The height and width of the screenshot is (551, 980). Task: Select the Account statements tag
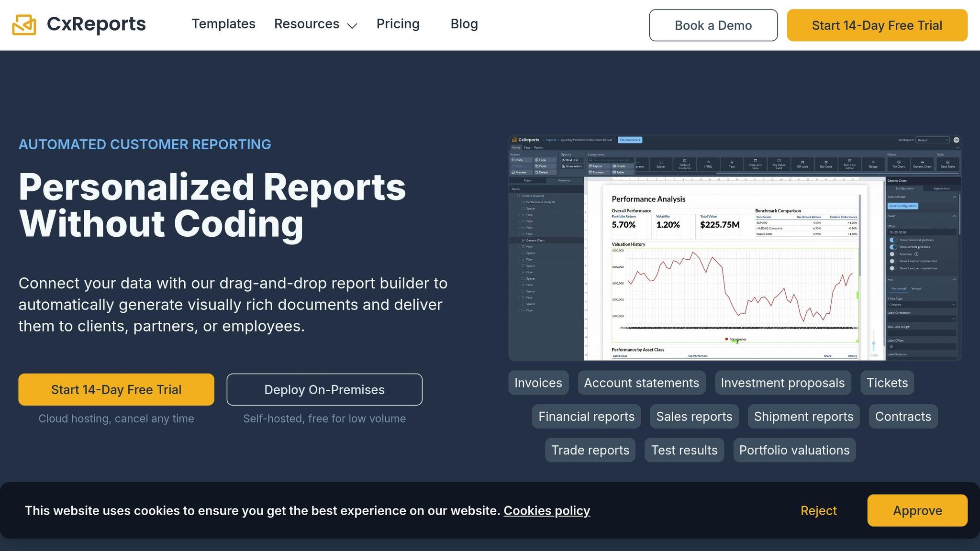point(642,383)
